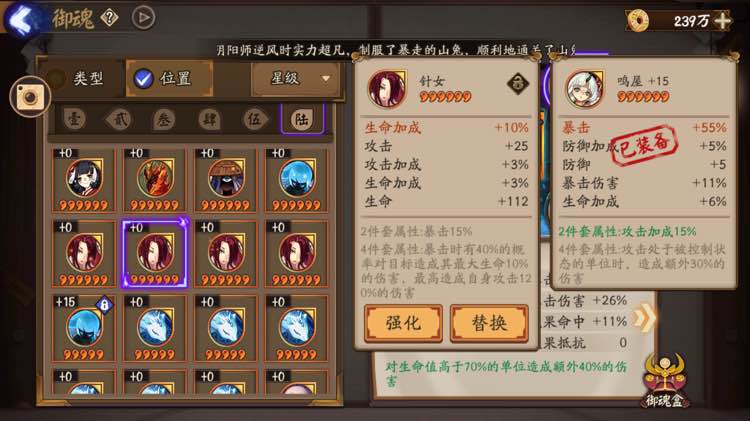750x421 pixels.
Task: Toggle lock icon on 针女 soul
Action: point(518,84)
